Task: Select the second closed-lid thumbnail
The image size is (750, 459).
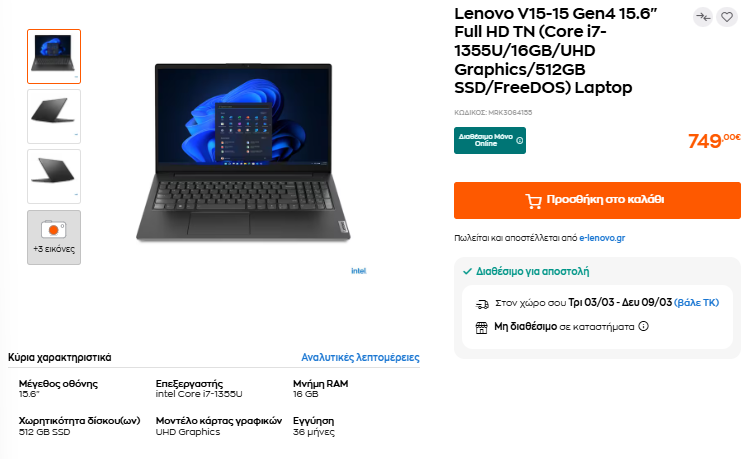Action: [x=54, y=116]
